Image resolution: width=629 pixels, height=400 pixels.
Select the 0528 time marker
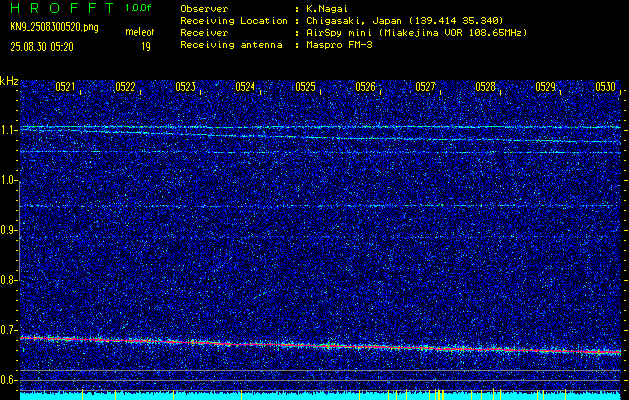[x=485, y=87]
